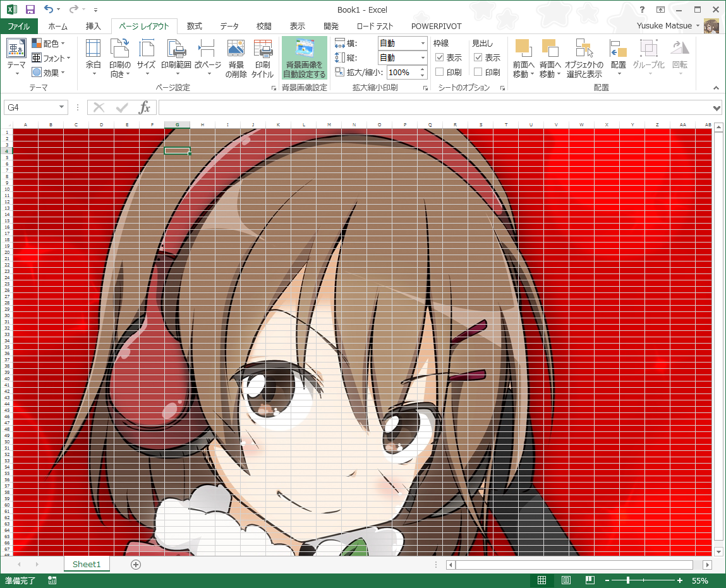Open the Name Box dropdown arrow
Image resolution: width=726 pixels, height=588 pixels.
[61, 107]
